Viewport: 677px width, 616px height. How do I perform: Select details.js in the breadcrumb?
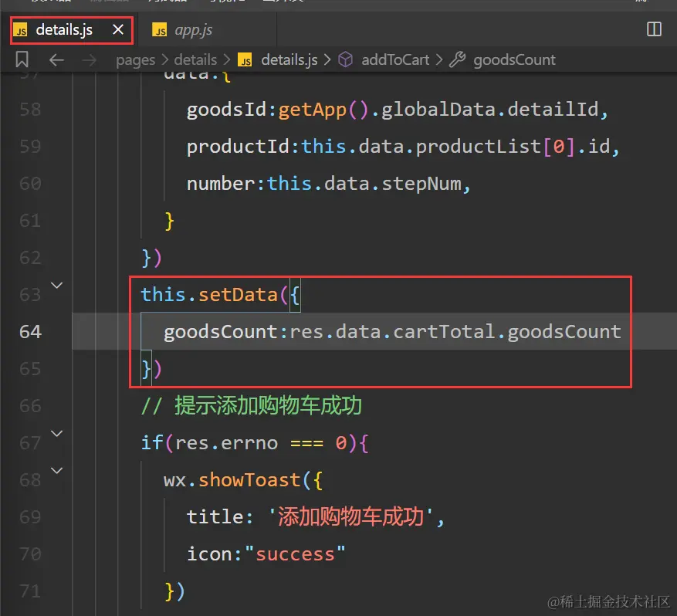(x=289, y=59)
